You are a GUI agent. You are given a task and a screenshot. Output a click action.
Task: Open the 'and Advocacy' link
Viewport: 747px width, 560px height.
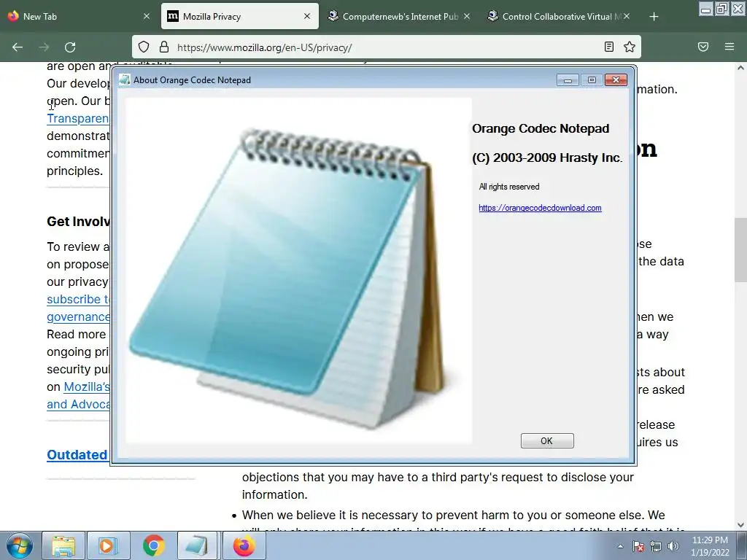77,404
